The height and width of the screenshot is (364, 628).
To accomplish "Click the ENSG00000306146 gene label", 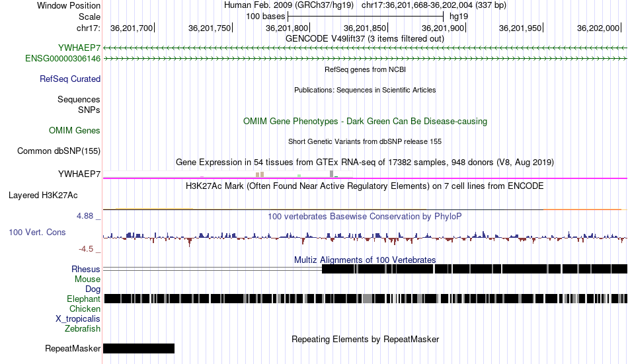I will pos(63,58).
